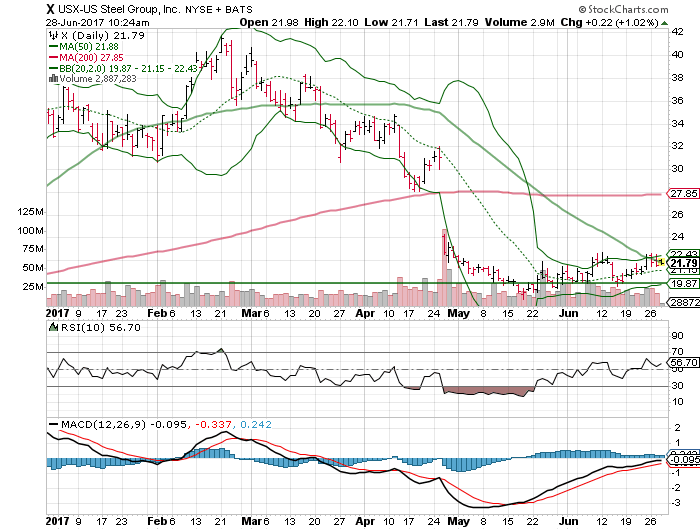700x530 pixels.
Task: Click the X (Daily) 21.79 legend entry
Action: [x=103, y=35]
